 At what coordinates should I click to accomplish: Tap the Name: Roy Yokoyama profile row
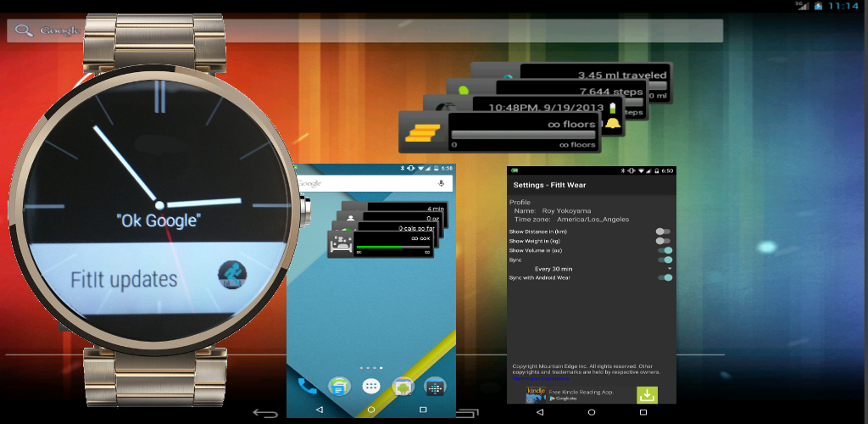[x=553, y=211]
